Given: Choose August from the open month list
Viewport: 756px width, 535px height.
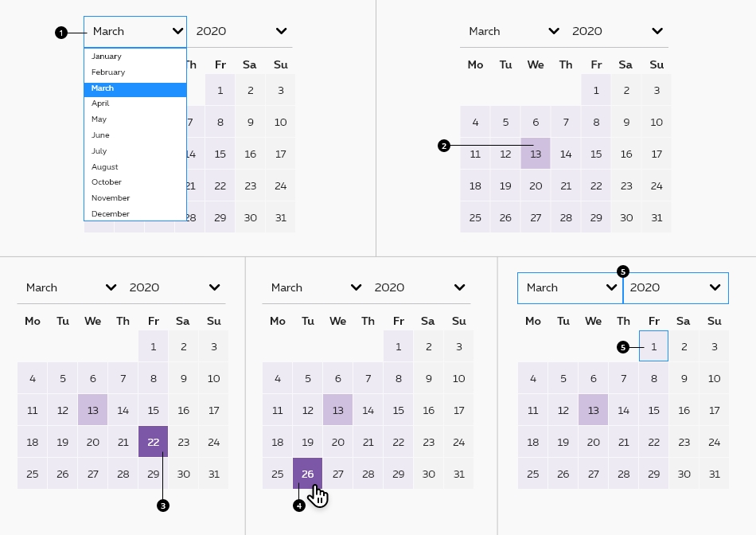Looking at the screenshot, I should pyautogui.click(x=105, y=167).
